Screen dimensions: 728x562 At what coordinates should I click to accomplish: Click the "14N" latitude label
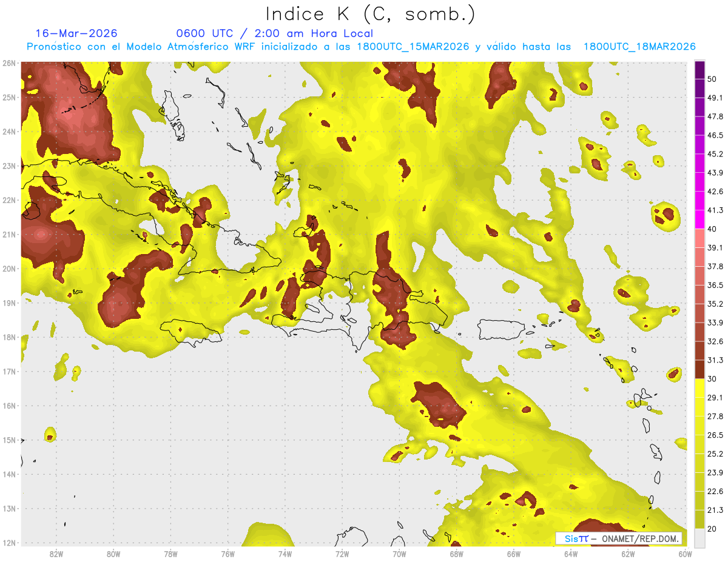click(x=8, y=474)
